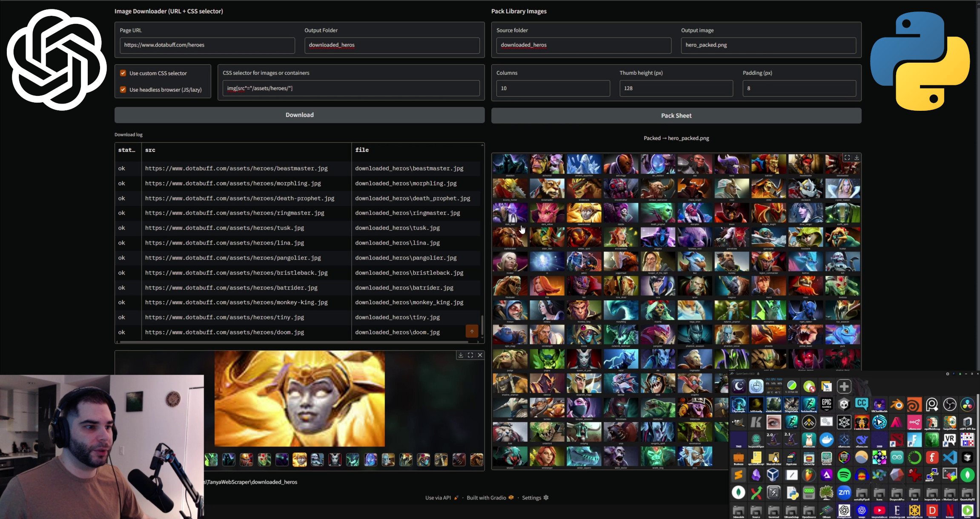Click the Thumb height (px) field
Viewport: 980px width, 519px height.
(676, 88)
